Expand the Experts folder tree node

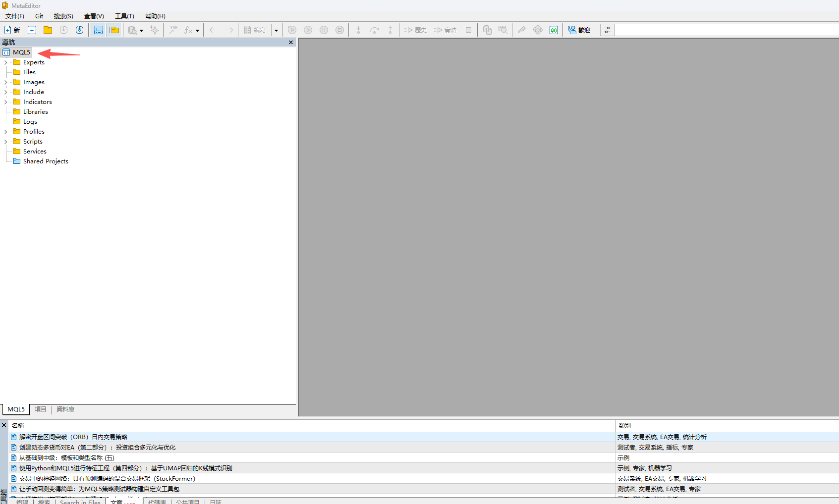coord(5,62)
